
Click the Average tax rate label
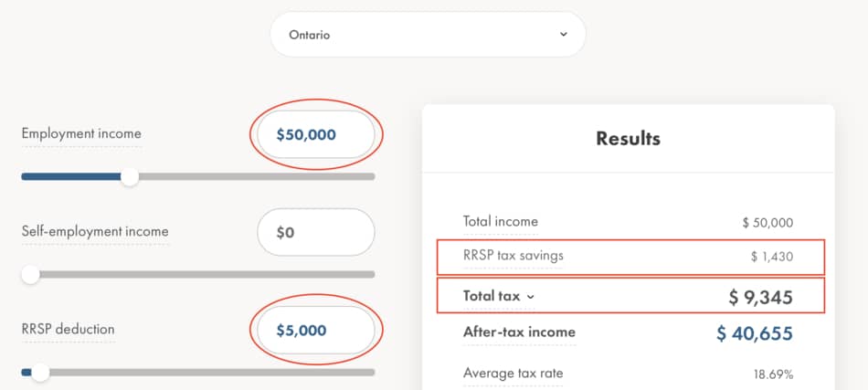(513, 373)
